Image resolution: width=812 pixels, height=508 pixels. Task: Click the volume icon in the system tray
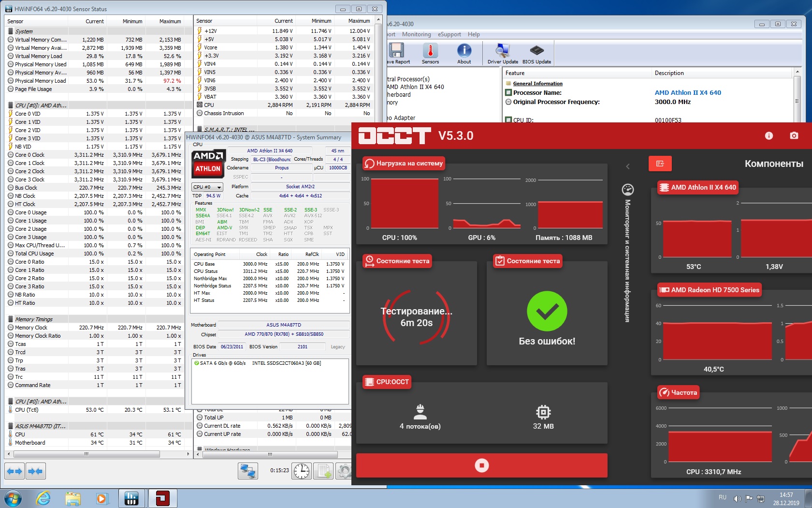click(x=737, y=498)
